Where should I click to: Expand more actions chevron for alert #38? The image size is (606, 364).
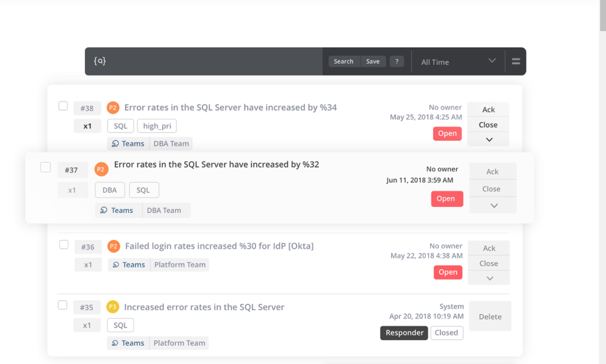point(489,140)
